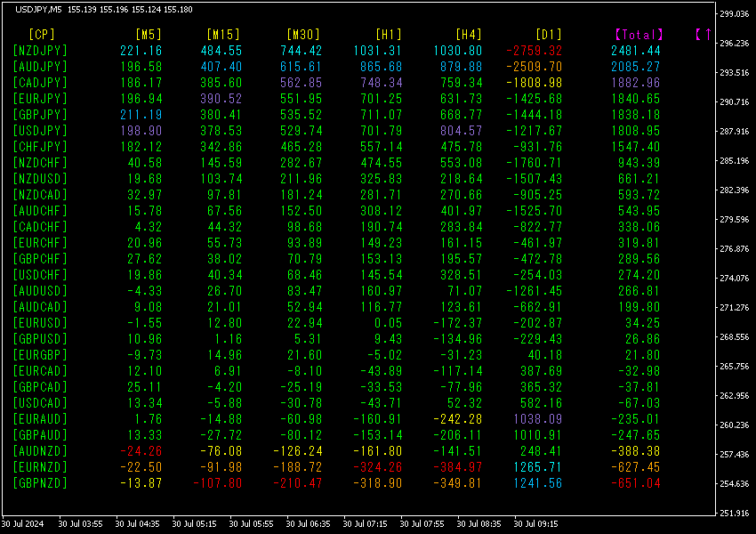Click the [H1] column header
This screenshot has width=756, height=534.
[x=389, y=34]
